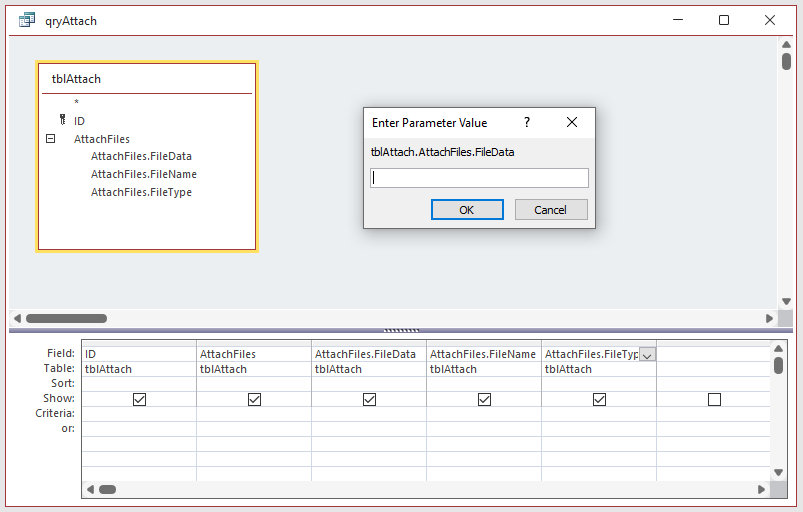This screenshot has width=803, height=512.
Task: Close the qryAttach query window
Action: click(x=770, y=20)
